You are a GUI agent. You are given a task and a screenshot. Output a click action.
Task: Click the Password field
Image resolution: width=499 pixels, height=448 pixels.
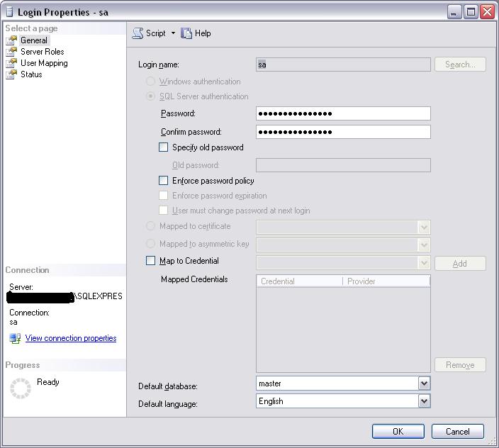click(343, 113)
